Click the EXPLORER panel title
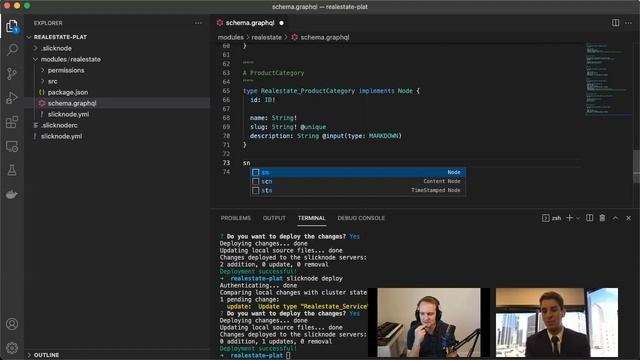640x360 pixels. pyautogui.click(x=48, y=23)
